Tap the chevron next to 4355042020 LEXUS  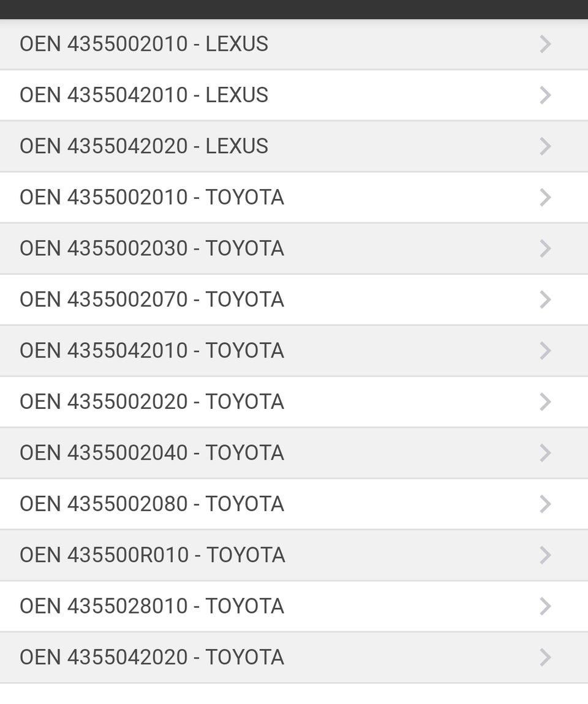coord(545,146)
